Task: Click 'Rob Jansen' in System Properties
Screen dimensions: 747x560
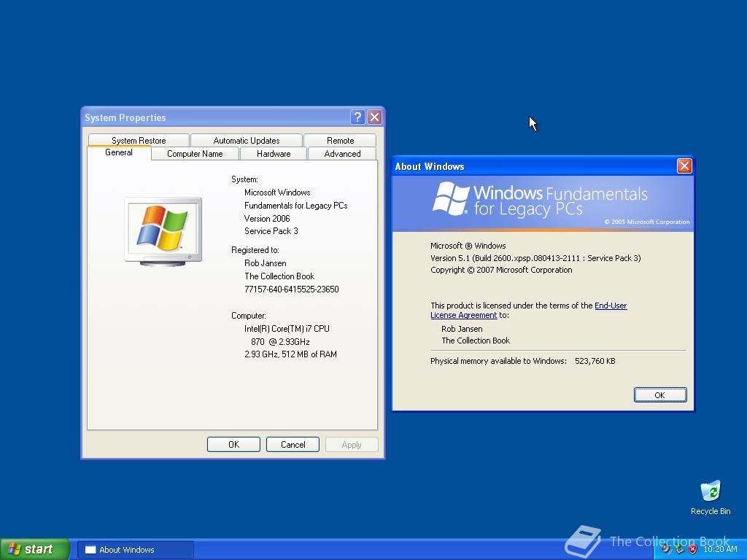Action: pyautogui.click(x=266, y=262)
